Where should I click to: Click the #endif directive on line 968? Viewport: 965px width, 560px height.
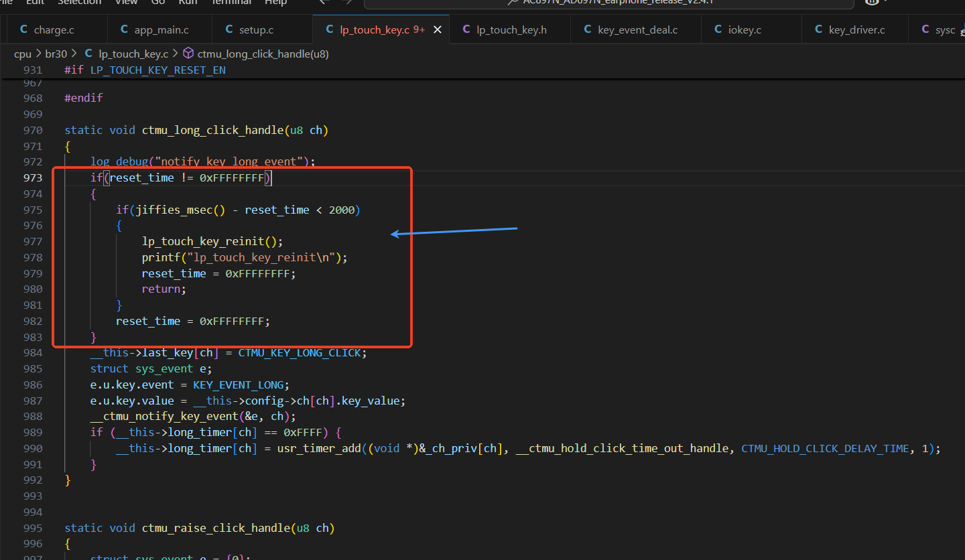(84, 98)
